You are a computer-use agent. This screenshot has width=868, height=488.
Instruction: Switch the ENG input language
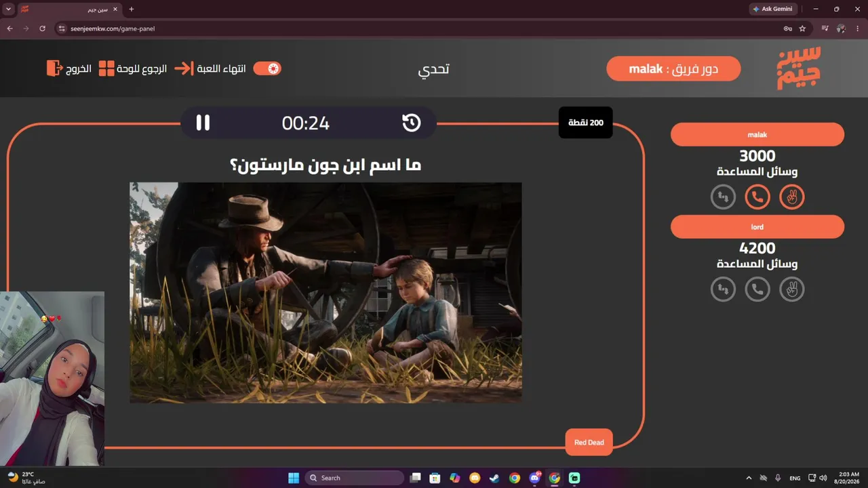pyautogui.click(x=795, y=478)
